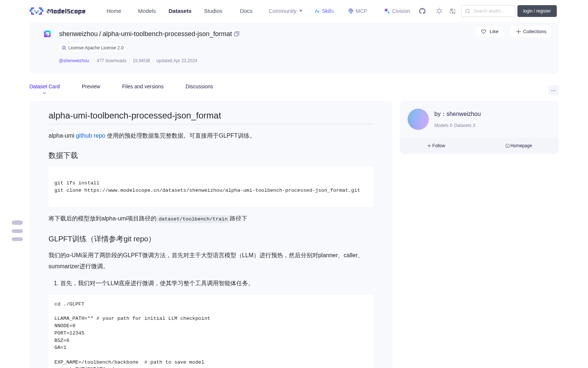Click the dataset avatar icon beside the title

47,34
